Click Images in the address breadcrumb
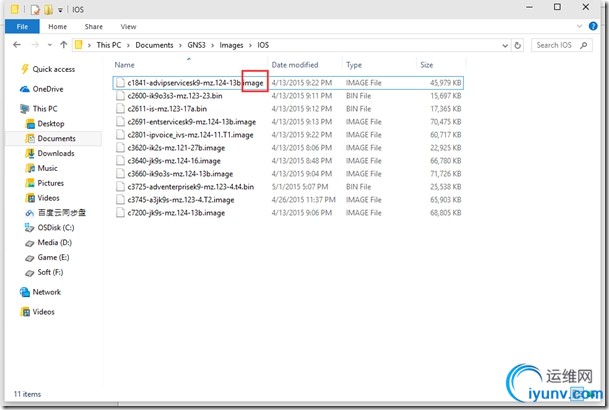Viewport: 609px width, 410px height. click(x=231, y=45)
